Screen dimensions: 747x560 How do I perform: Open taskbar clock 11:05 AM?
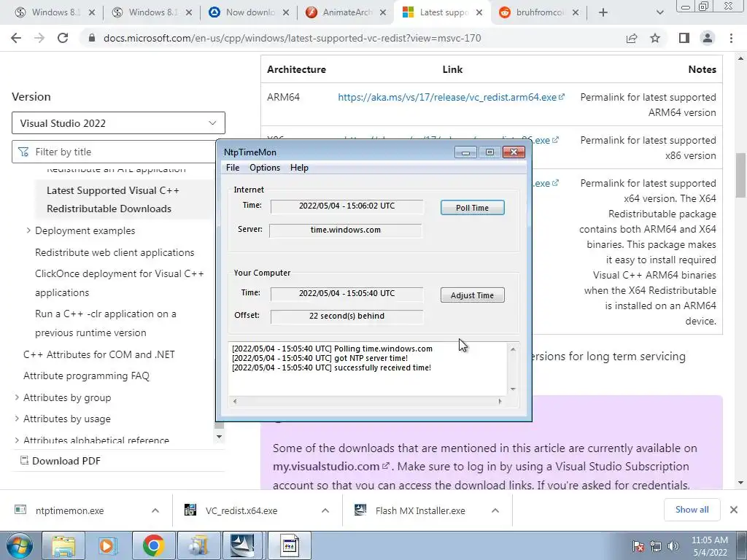tap(710, 546)
